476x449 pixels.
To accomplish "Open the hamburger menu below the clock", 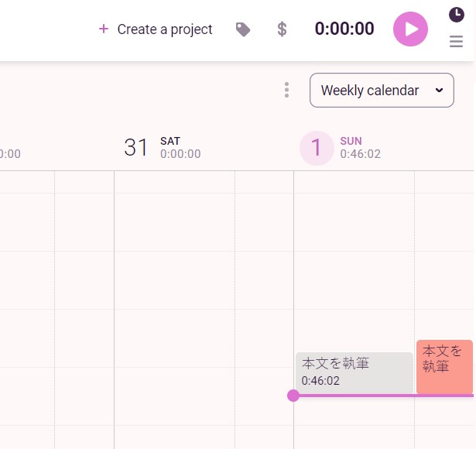I will pos(456,42).
